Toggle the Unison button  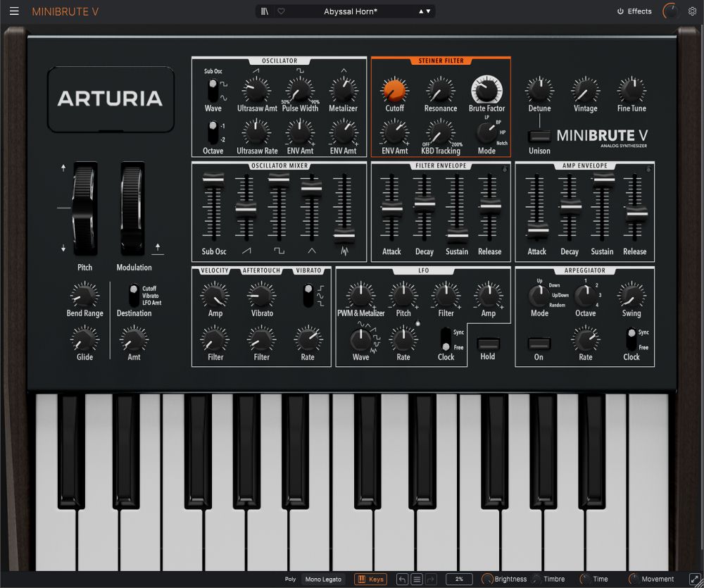(x=539, y=136)
